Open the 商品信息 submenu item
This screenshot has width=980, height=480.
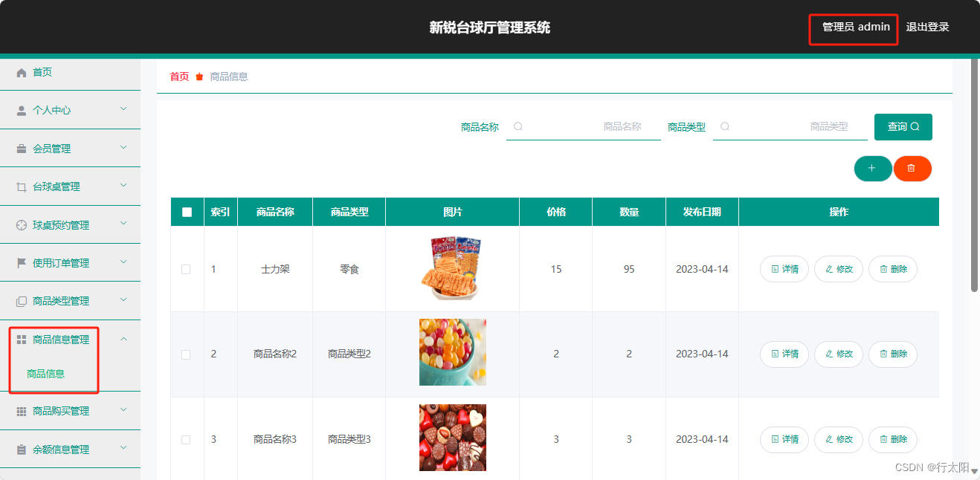tap(46, 374)
